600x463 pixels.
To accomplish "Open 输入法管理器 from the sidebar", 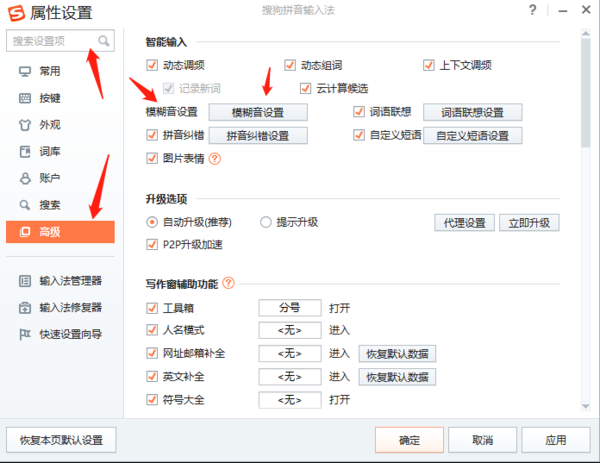I will click(x=60, y=281).
